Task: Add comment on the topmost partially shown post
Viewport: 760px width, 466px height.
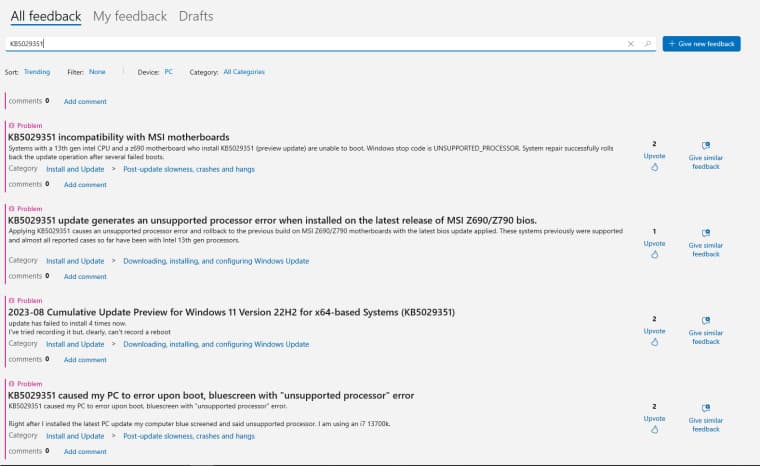Action: 85,101
